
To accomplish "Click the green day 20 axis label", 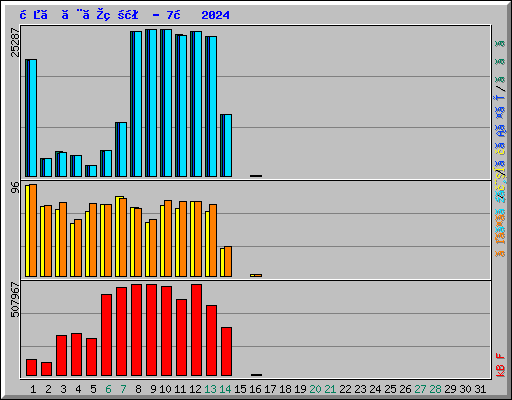I will coord(315,389).
